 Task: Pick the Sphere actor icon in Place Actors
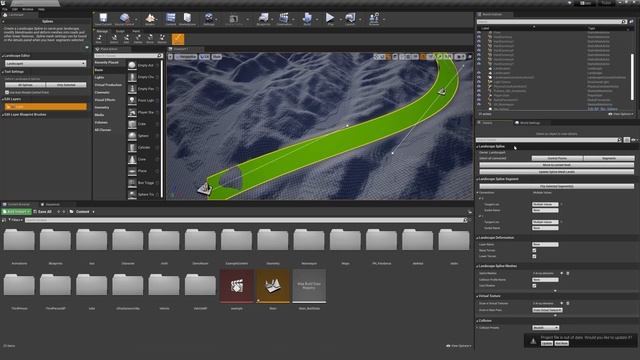click(132, 136)
